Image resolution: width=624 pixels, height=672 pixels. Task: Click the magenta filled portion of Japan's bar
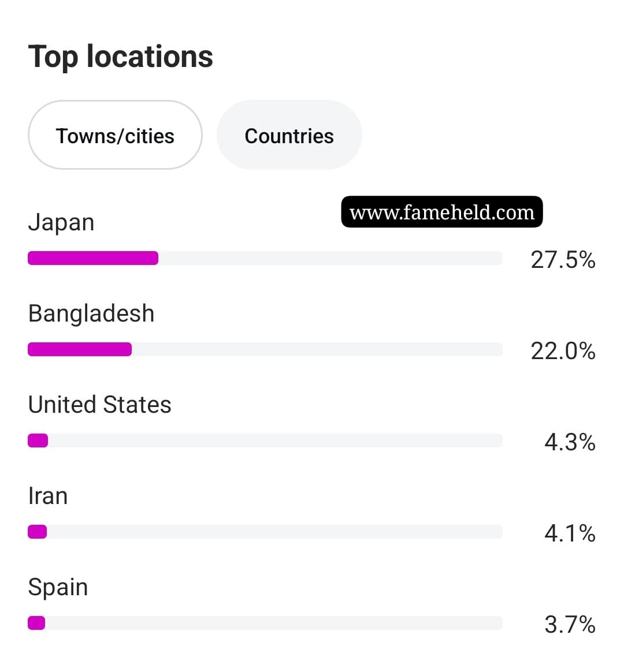93,258
